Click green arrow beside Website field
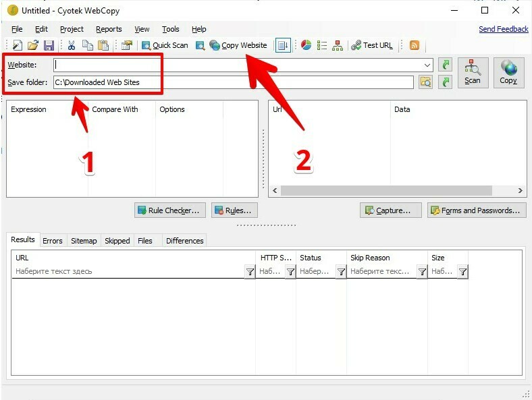This screenshot has height=400, width=532. pos(446,64)
